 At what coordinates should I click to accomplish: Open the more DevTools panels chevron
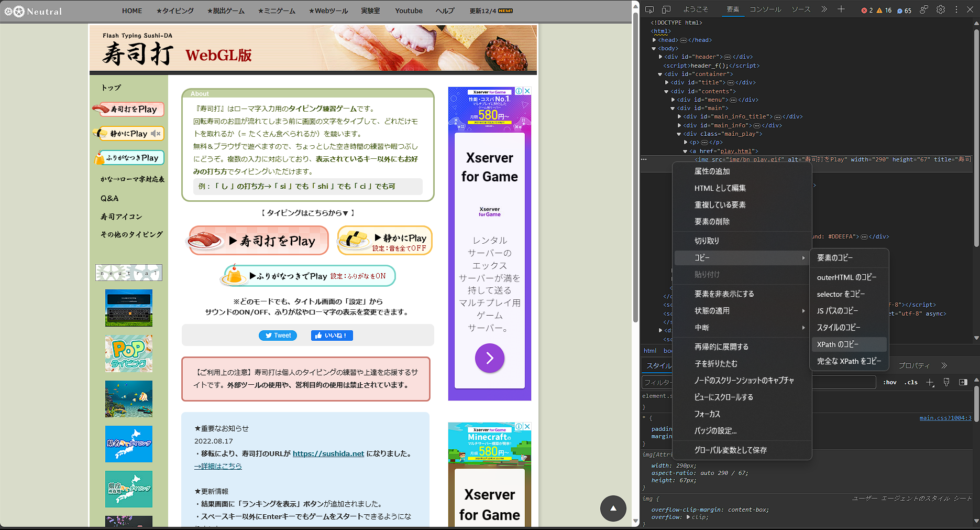tap(823, 9)
